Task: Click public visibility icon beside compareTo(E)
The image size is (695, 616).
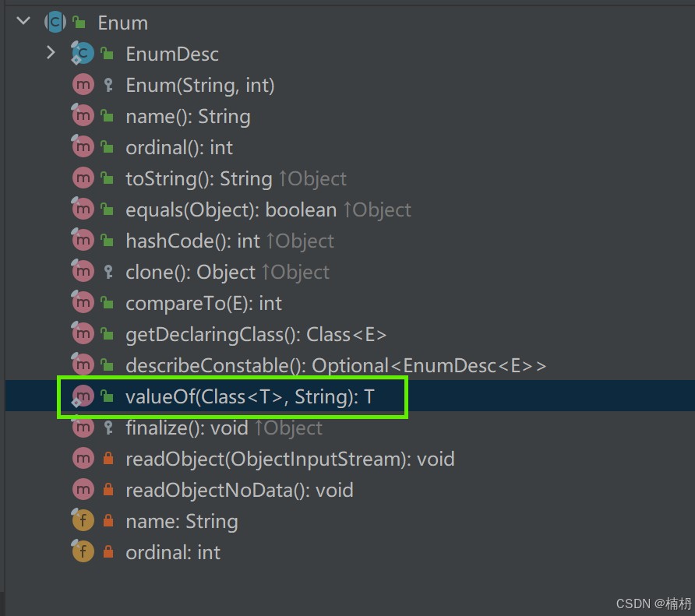Action: pyautogui.click(x=108, y=303)
